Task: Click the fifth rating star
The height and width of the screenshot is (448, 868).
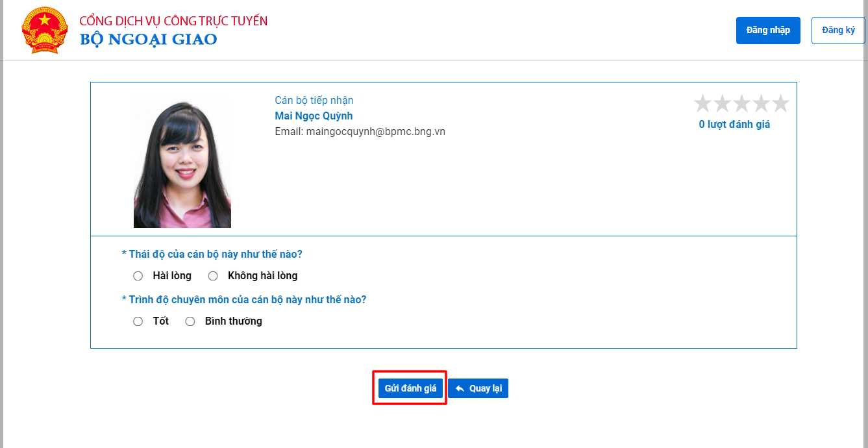Action: point(780,103)
